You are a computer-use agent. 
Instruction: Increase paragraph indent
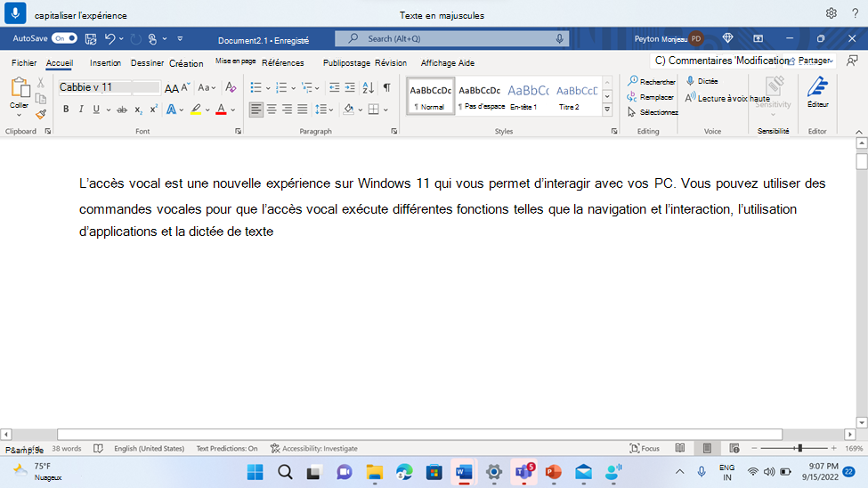click(x=350, y=87)
